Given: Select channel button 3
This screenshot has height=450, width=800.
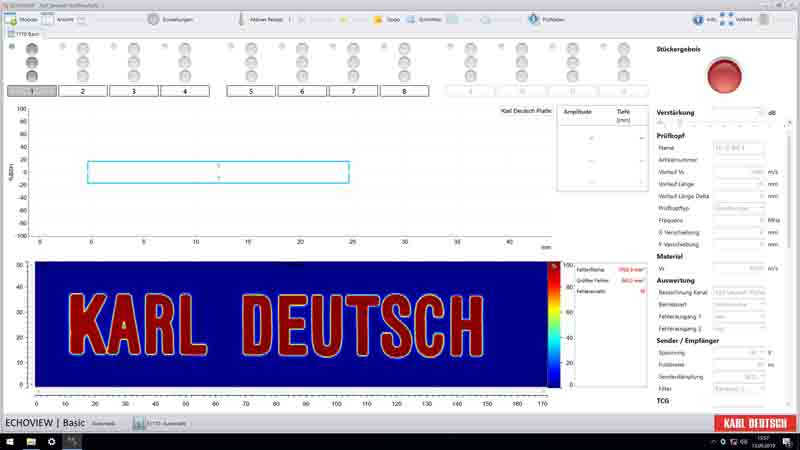Looking at the screenshot, I should [x=134, y=91].
